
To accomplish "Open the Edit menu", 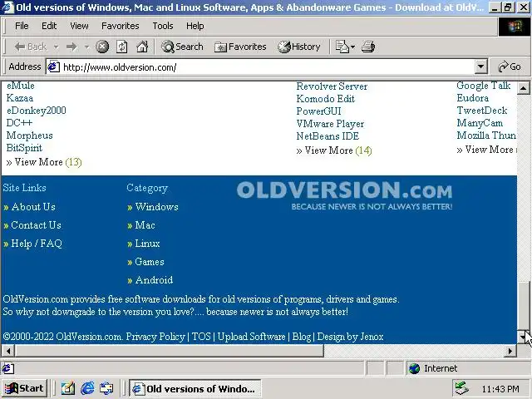I will tap(49, 26).
